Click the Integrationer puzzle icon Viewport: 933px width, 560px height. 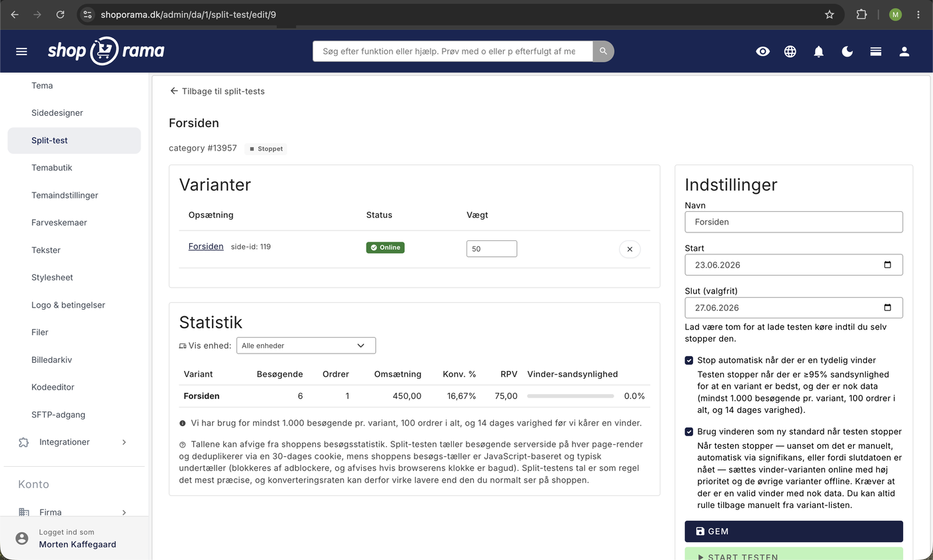(24, 442)
